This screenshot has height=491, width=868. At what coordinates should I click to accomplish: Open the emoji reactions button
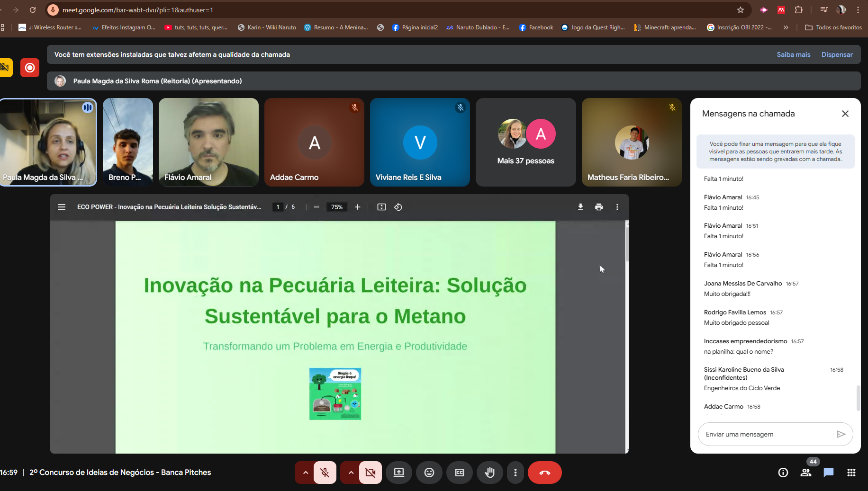[429, 473]
